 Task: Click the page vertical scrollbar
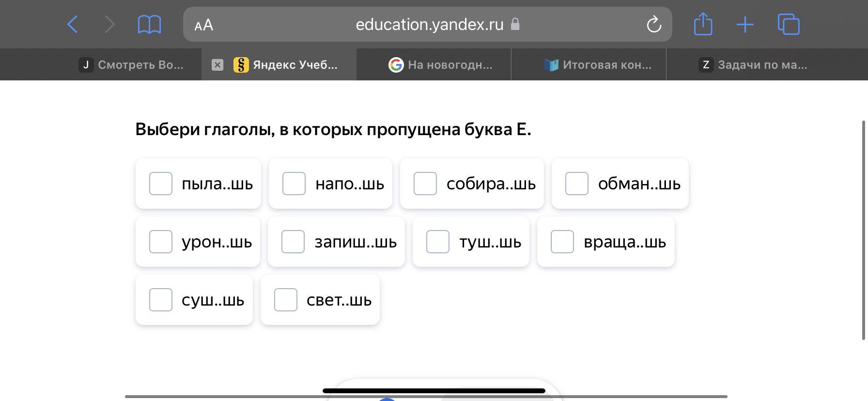(864, 230)
